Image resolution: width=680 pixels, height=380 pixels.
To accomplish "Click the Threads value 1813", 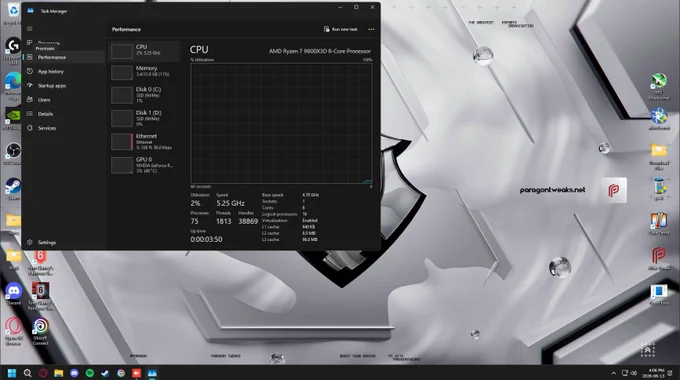I will [223, 222].
